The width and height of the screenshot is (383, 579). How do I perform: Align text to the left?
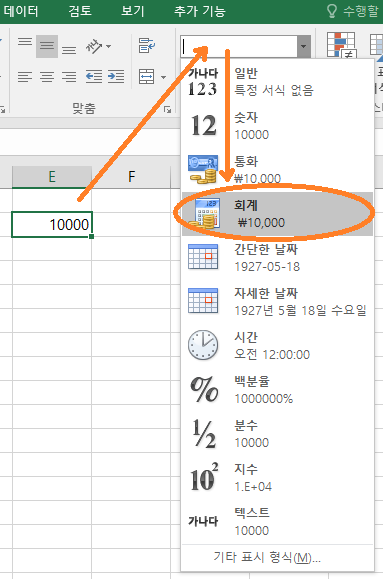click(x=25, y=76)
